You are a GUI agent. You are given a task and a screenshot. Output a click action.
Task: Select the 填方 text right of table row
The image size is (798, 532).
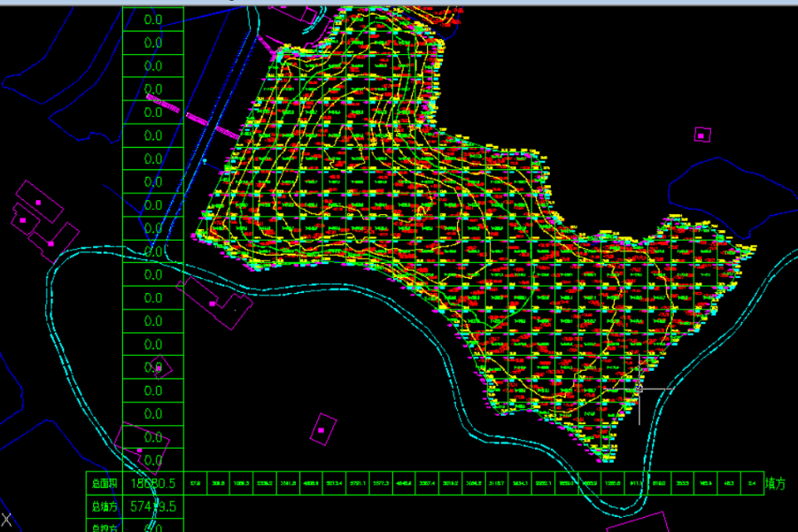[x=774, y=483]
